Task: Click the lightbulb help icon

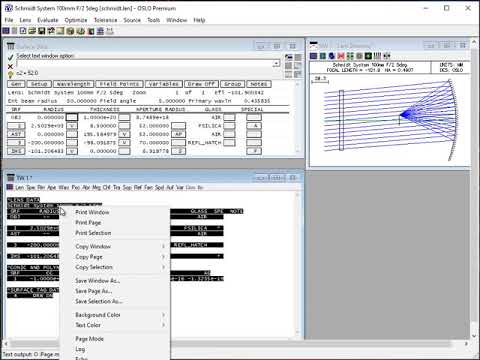Action: pos(10,74)
